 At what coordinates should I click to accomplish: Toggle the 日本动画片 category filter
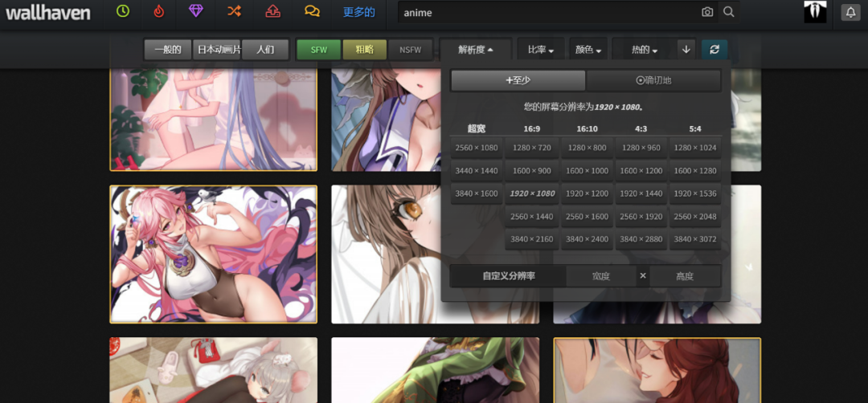coord(218,50)
